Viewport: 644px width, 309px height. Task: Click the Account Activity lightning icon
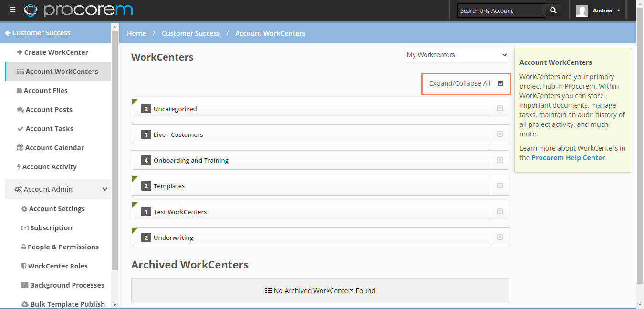(19, 167)
